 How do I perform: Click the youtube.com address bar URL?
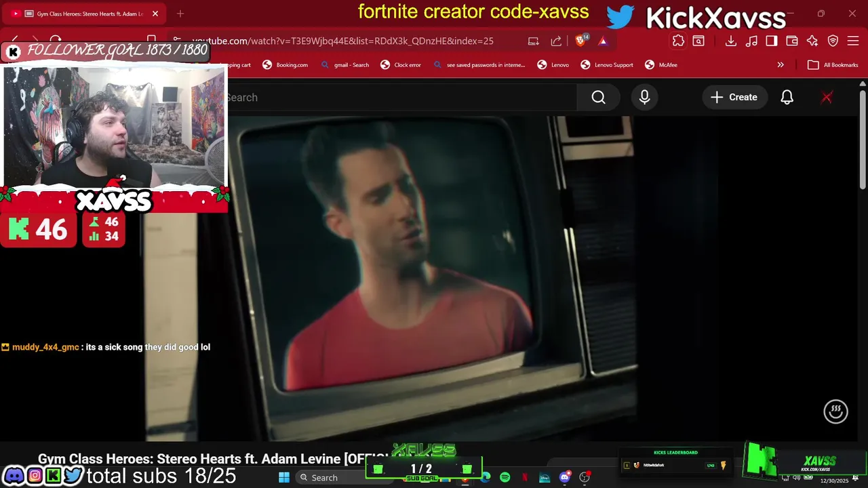342,41
